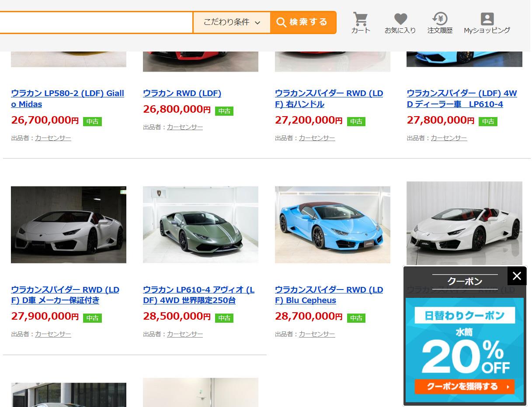
Task: Click the クーポン popup title
Action: click(x=465, y=281)
